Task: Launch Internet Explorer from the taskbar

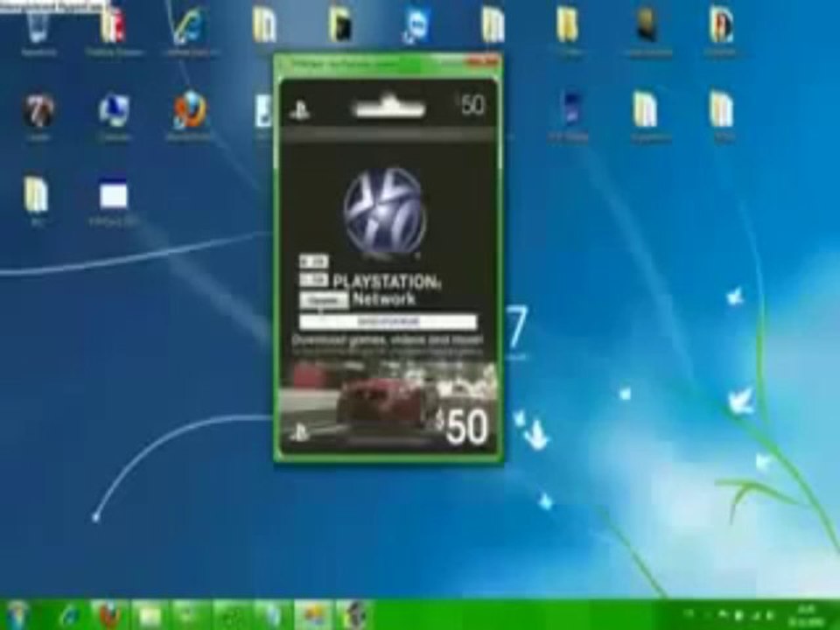Action: [x=70, y=615]
